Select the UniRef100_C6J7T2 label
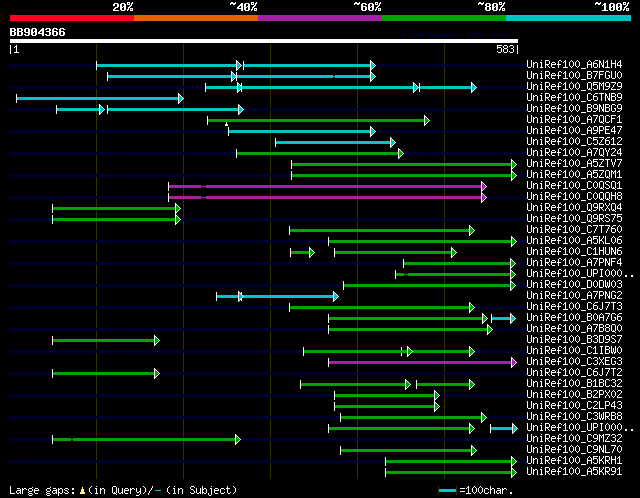The width and height of the screenshot is (640, 498). [574, 373]
